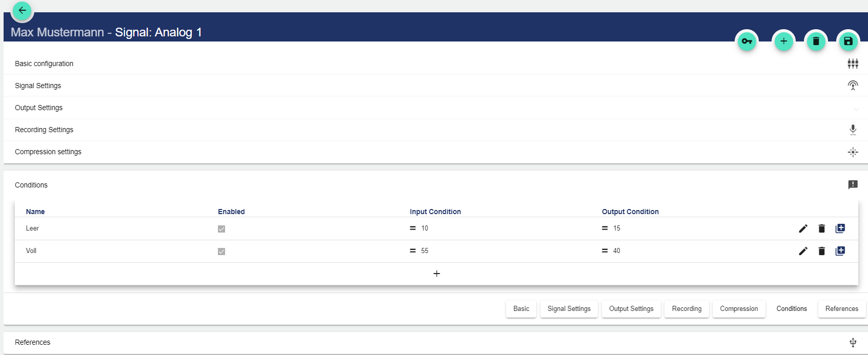Image resolution: width=868 pixels, height=355 pixels.
Task: Click the back arrow button
Action: [x=22, y=10]
